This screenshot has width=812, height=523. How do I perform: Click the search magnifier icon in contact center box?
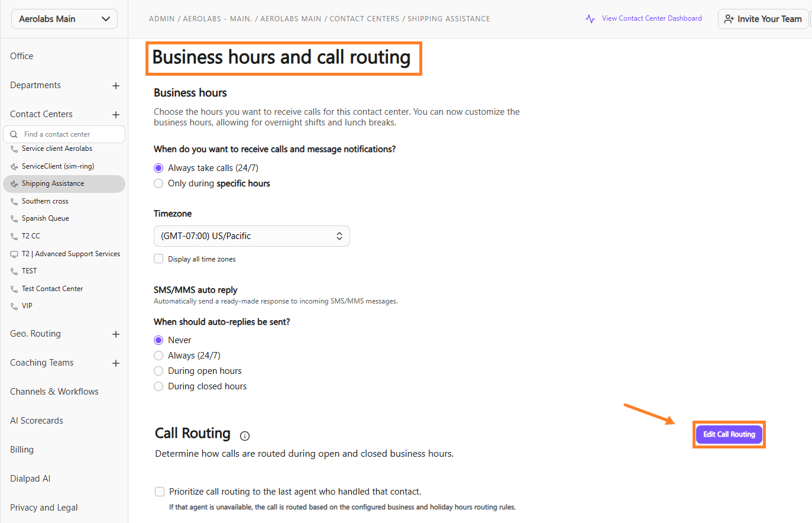14,134
